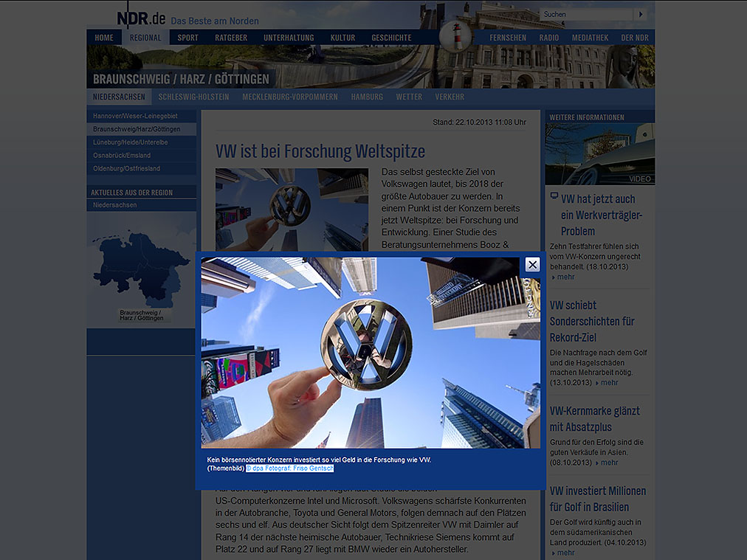Select the NIEDERSACHSEN sub-tab
Viewport: 747px width, 560px height.
coord(119,97)
